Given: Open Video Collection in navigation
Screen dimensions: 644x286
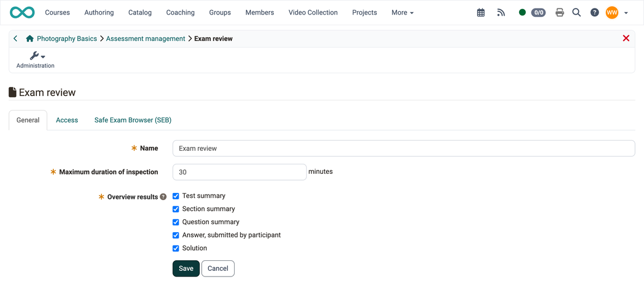Looking at the screenshot, I should point(313,12).
